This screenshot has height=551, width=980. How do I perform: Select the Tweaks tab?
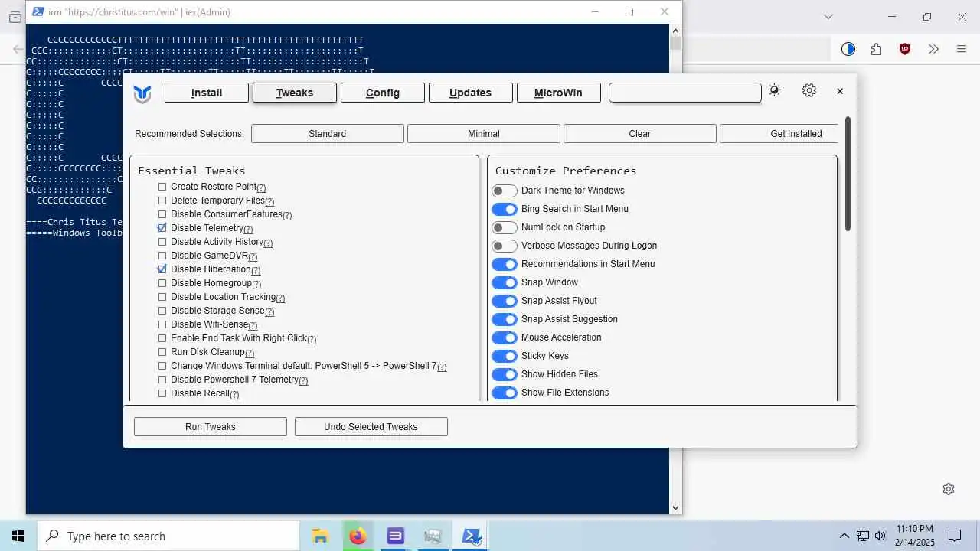point(295,93)
